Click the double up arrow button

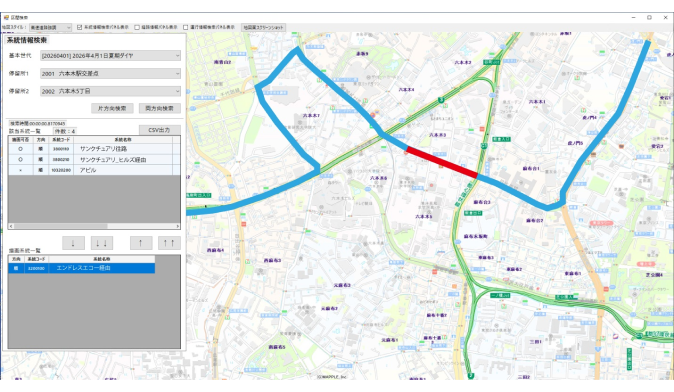pos(169,243)
